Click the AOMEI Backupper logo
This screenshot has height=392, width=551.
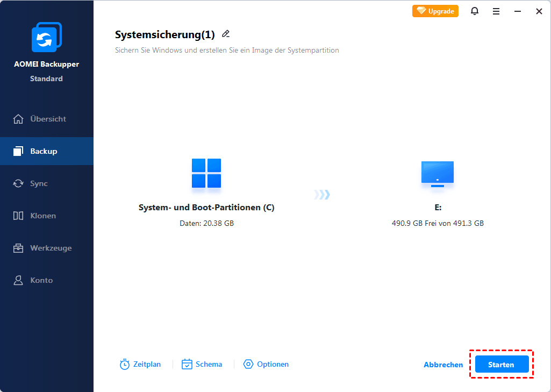47,37
